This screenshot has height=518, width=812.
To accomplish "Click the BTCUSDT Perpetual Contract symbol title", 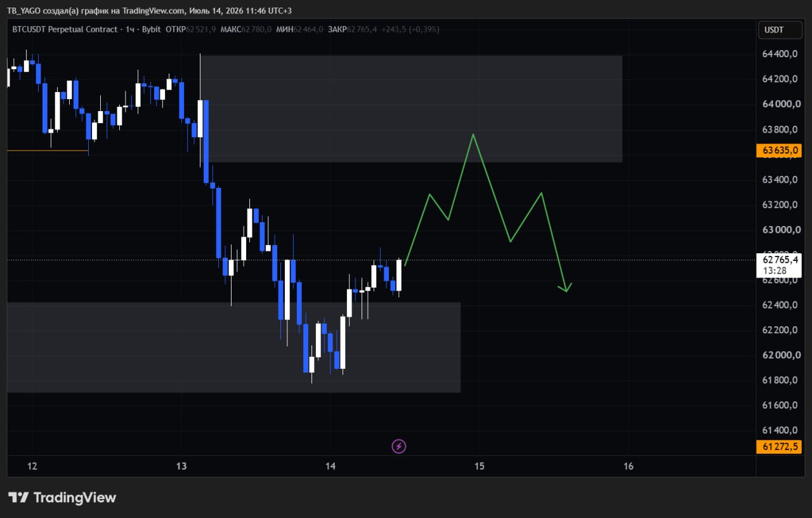I will click(65, 29).
